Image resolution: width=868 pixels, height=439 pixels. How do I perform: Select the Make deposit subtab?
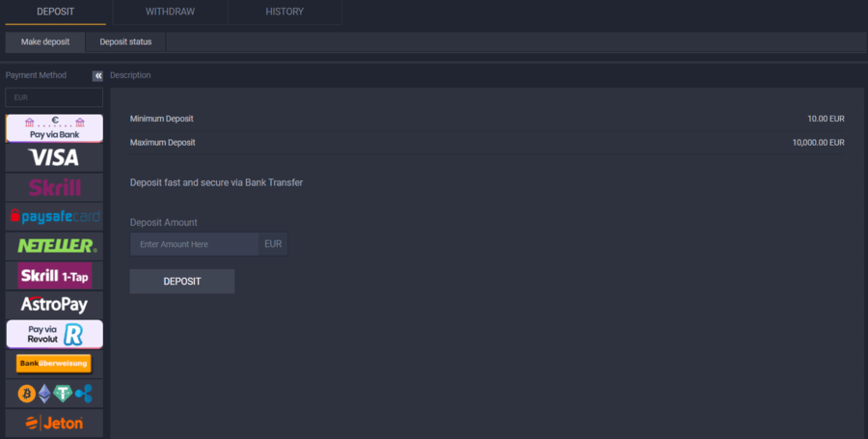pyautogui.click(x=45, y=41)
